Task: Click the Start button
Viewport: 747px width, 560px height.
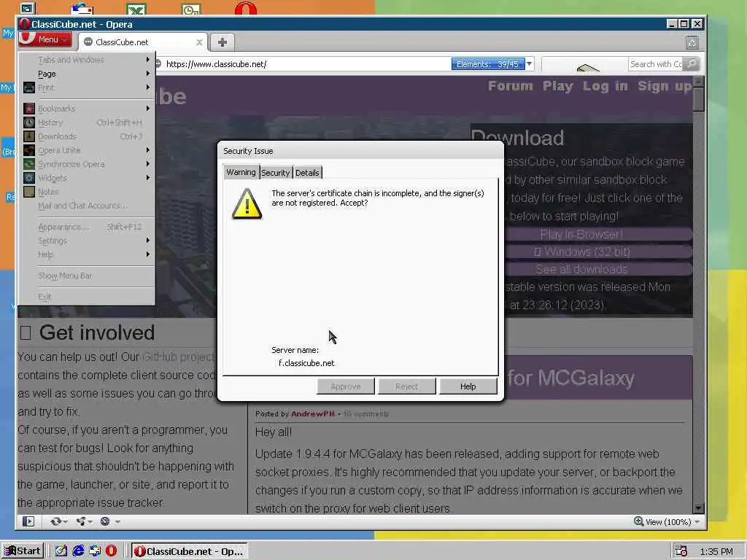Action: coord(23,551)
